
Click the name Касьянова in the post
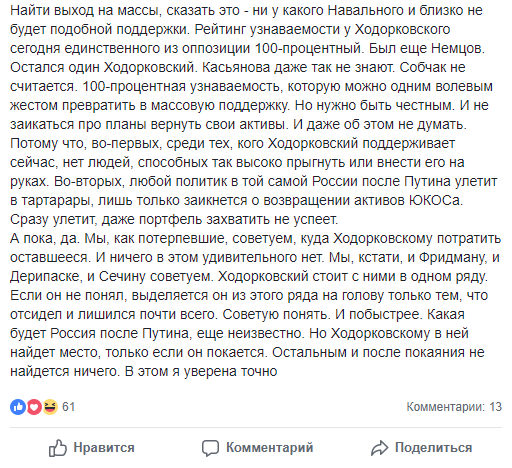click(x=236, y=68)
